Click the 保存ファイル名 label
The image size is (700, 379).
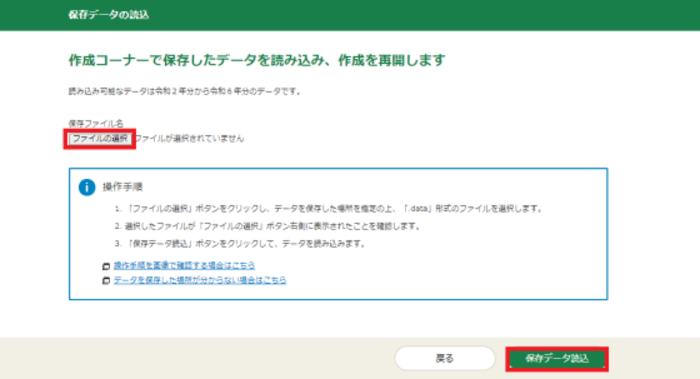96,123
